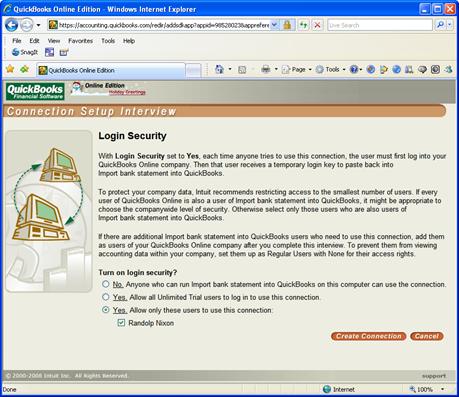Click the QuickBooks Financial Software logo
This screenshot has width=459, height=397.
tap(35, 91)
